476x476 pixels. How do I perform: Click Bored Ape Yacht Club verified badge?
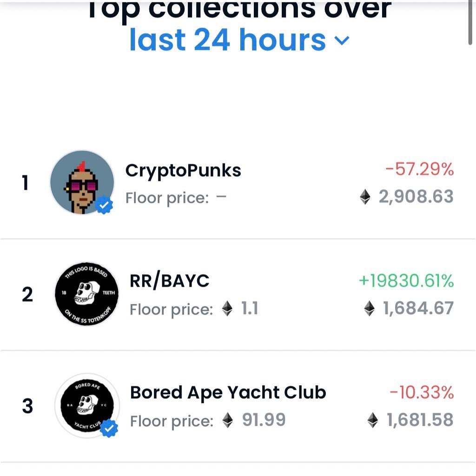(x=109, y=429)
